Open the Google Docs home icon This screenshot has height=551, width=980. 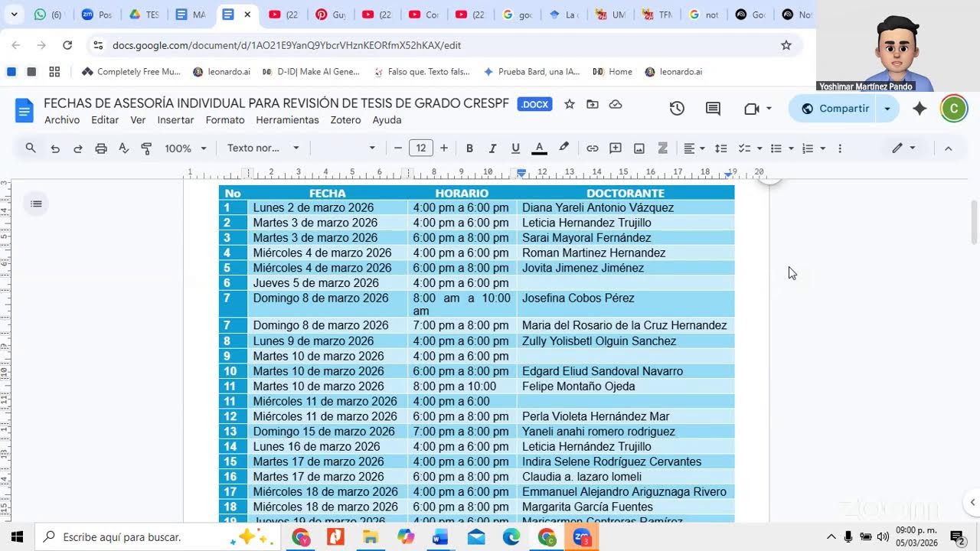(x=24, y=111)
